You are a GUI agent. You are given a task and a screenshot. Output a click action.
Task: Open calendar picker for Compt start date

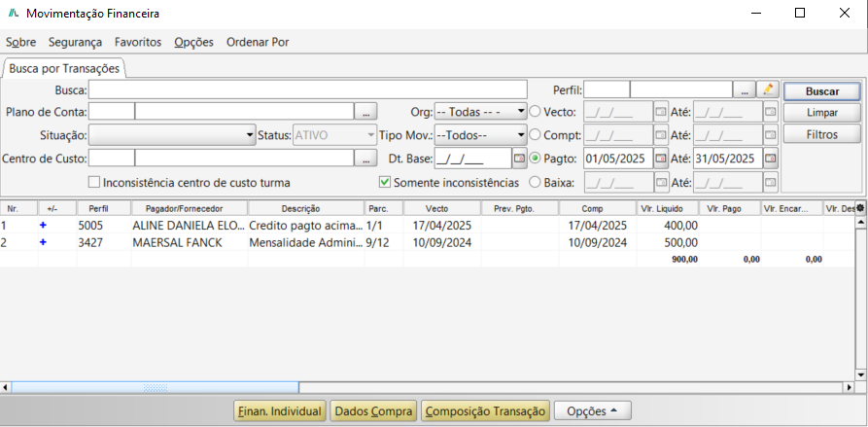(x=660, y=135)
